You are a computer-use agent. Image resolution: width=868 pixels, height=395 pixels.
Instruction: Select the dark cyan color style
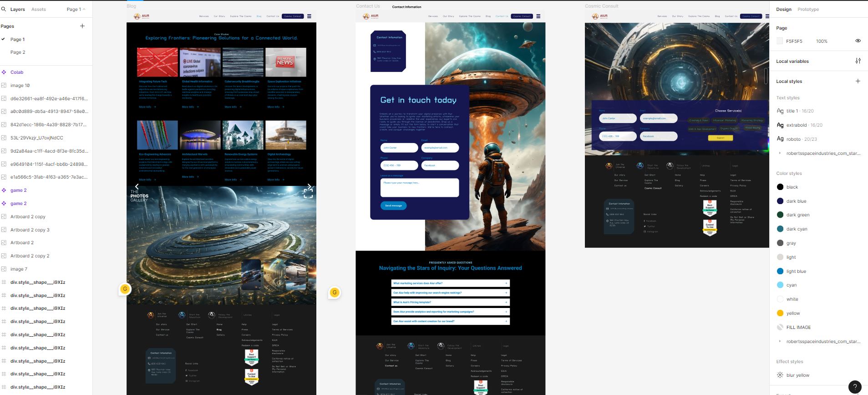[x=797, y=229]
